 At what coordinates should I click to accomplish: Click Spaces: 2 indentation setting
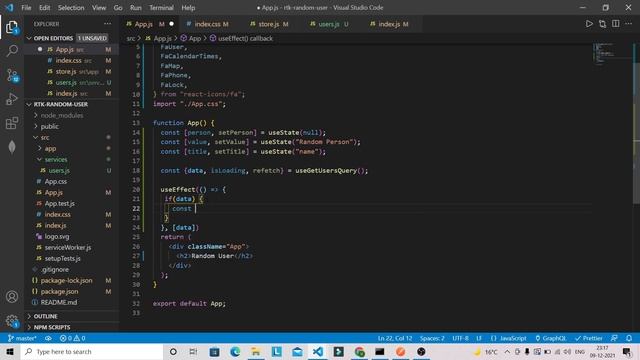[432, 338]
